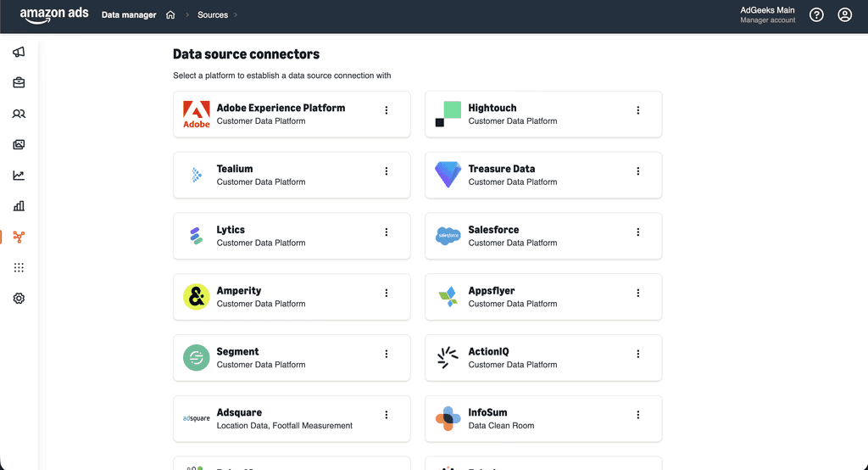
Task: Click the Lytics logo icon
Action: tap(196, 236)
